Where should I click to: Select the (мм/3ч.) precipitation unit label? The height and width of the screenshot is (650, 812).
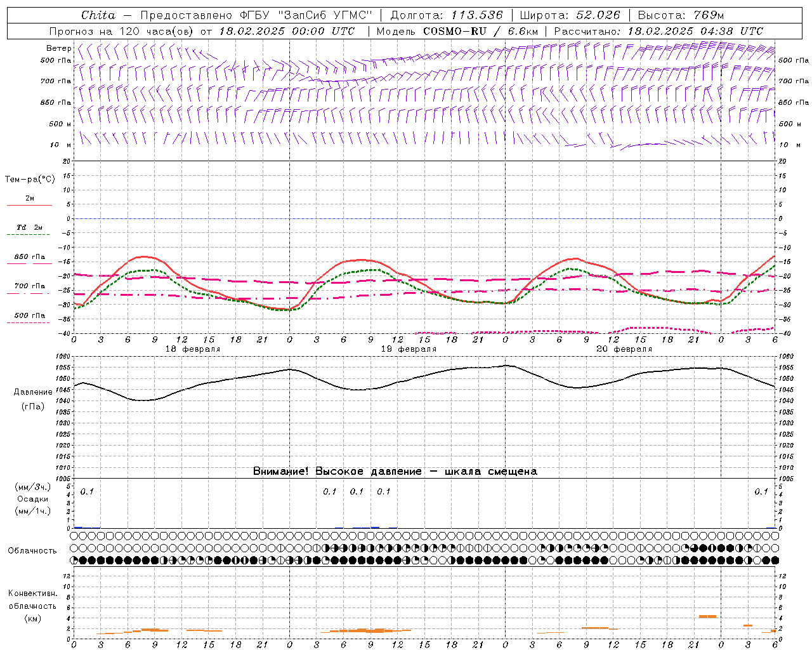click(33, 487)
